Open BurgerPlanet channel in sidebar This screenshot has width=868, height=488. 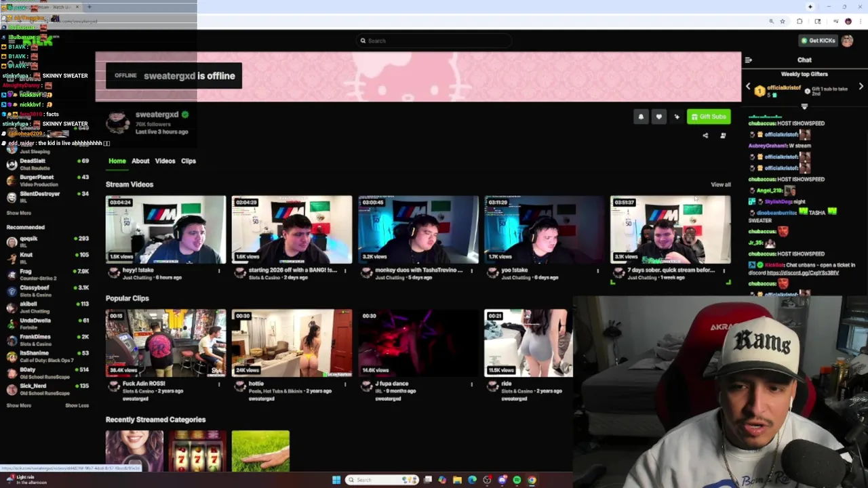(x=47, y=180)
